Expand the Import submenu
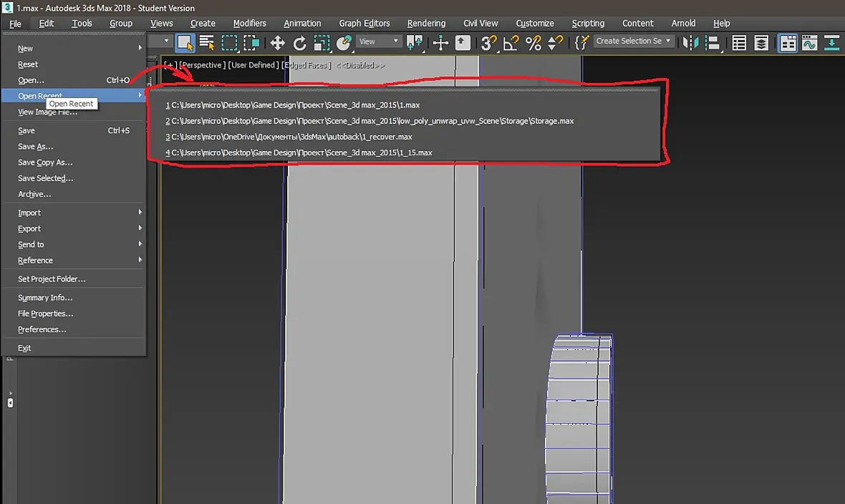This screenshot has width=845, height=504. [x=74, y=213]
